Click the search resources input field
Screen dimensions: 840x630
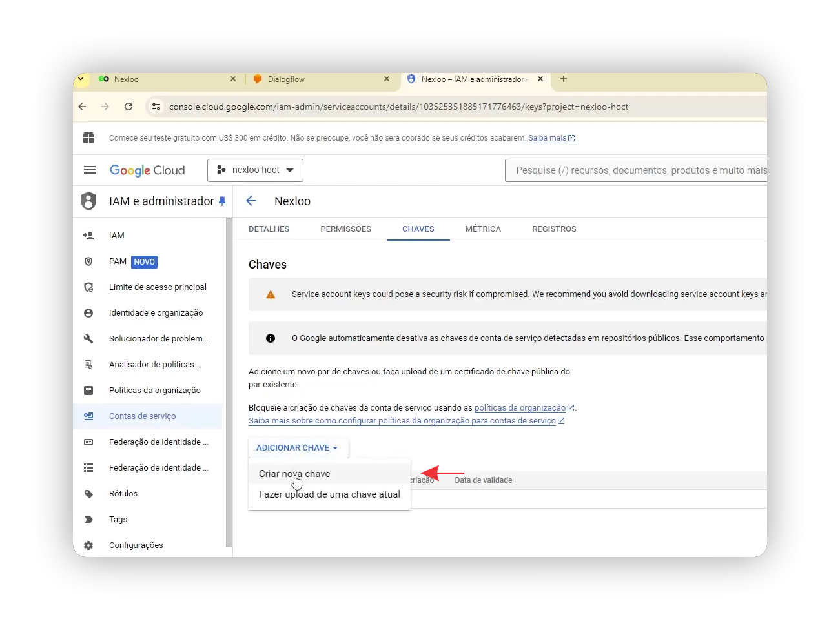[x=636, y=170]
